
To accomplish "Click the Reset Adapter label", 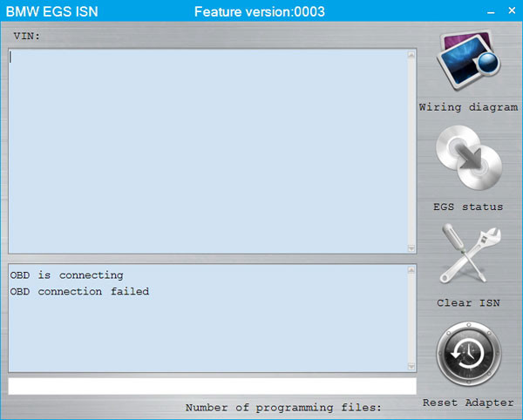I will tap(468, 403).
